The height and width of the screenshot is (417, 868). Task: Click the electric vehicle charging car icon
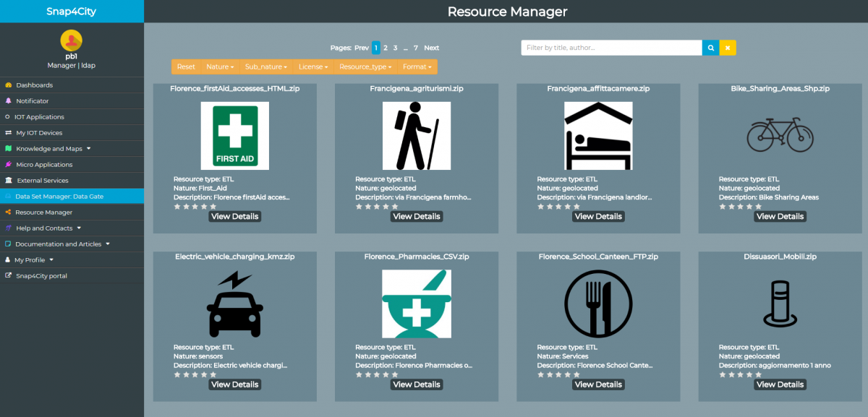(x=234, y=304)
